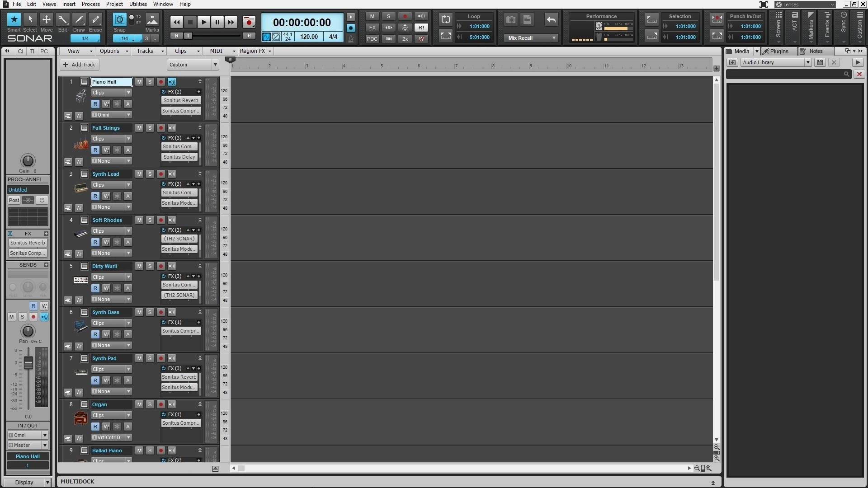Click the Synth Bass instrument icon
This screenshot has height=488, width=868.
pos(81,326)
